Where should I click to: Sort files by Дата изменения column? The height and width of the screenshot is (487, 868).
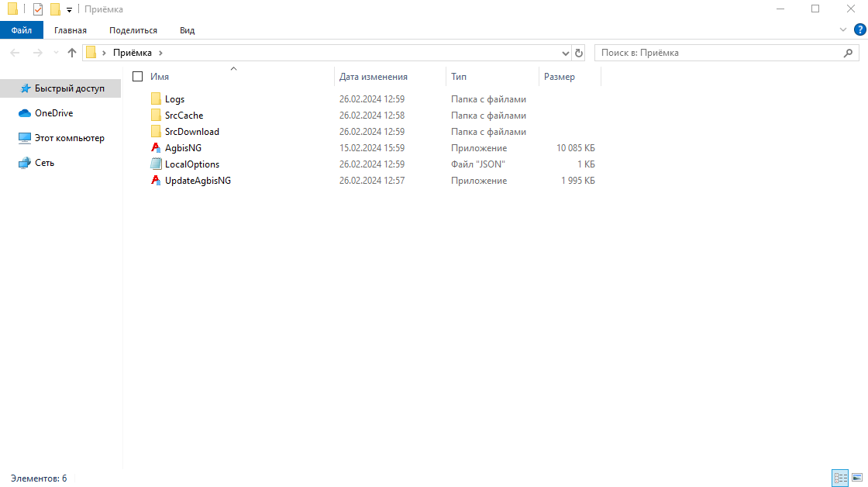(x=373, y=77)
